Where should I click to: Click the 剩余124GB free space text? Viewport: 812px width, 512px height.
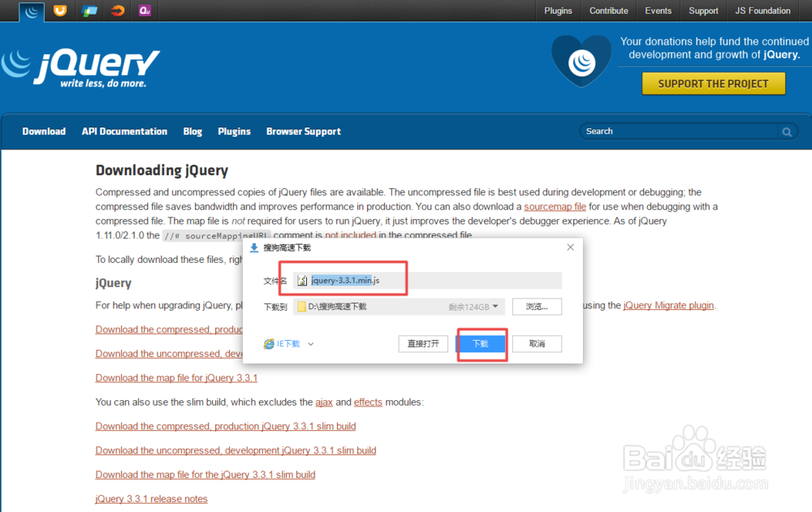click(469, 307)
